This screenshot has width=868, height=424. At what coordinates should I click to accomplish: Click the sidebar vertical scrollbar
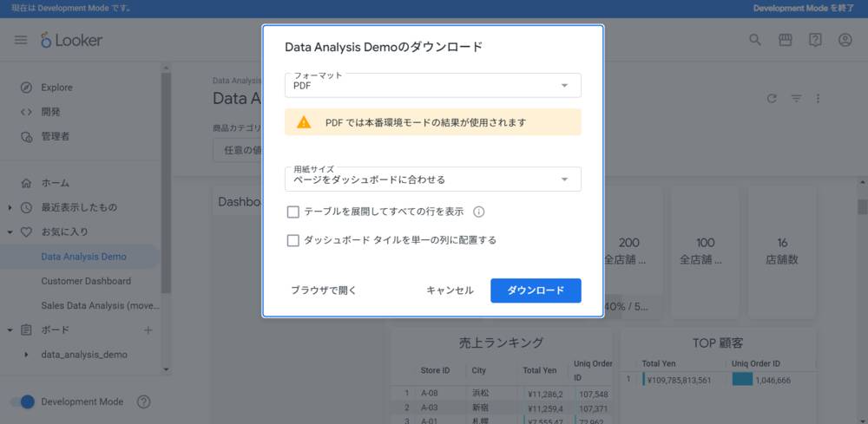pyautogui.click(x=166, y=182)
